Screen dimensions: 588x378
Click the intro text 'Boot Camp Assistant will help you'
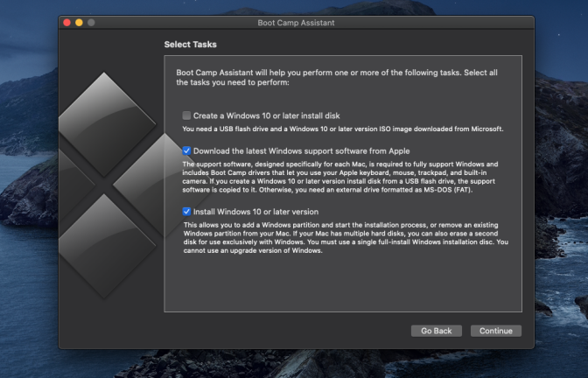point(337,77)
